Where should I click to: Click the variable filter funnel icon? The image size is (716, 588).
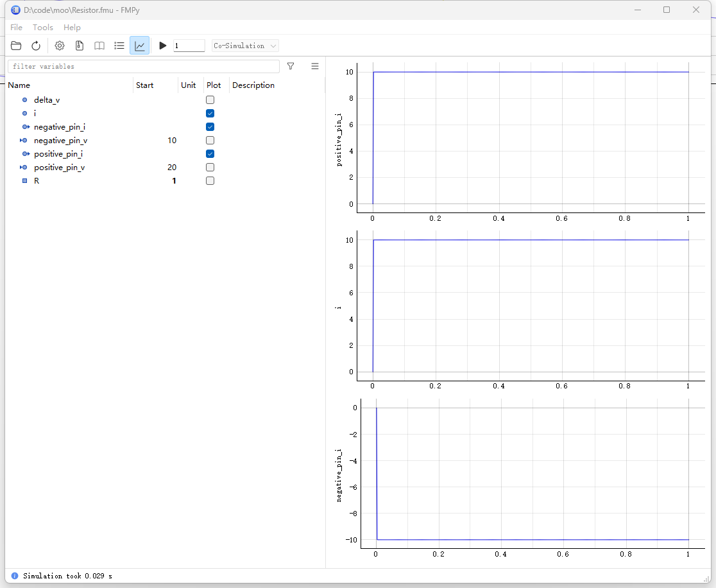click(291, 66)
